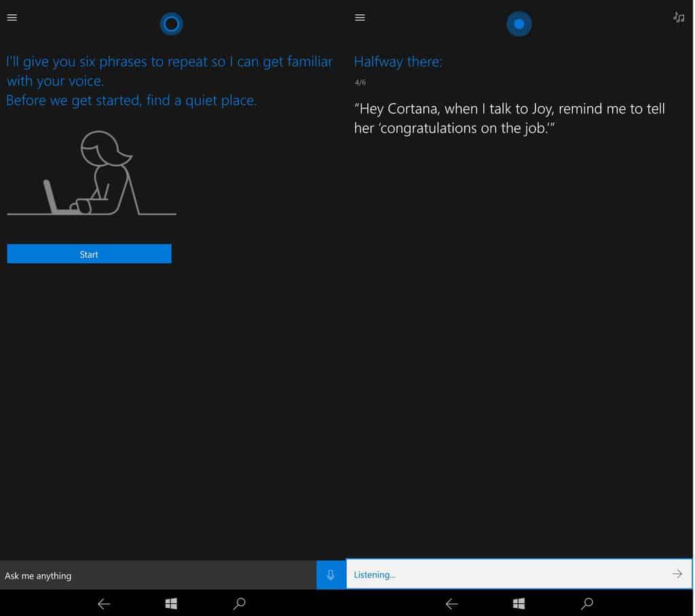Click the 4/6 progress indicator
This screenshot has width=695, height=616.
pyautogui.click(x=360, y=83)
